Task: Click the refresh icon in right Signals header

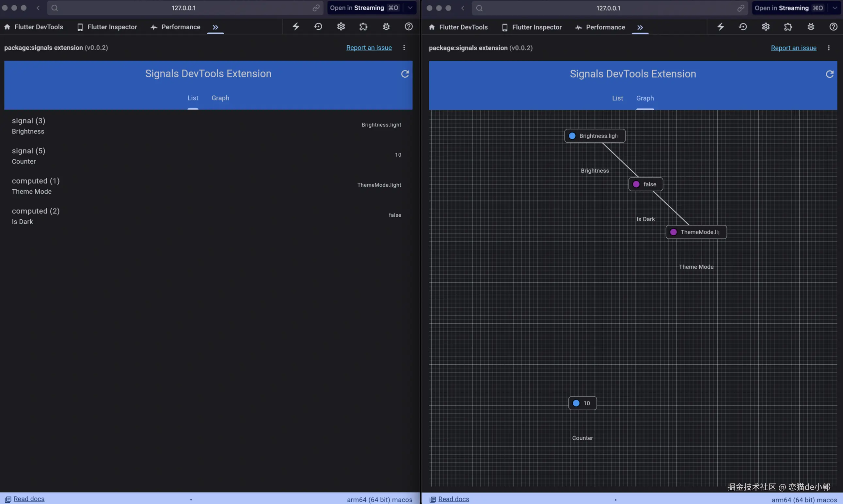Action: [x=829, y=74]
